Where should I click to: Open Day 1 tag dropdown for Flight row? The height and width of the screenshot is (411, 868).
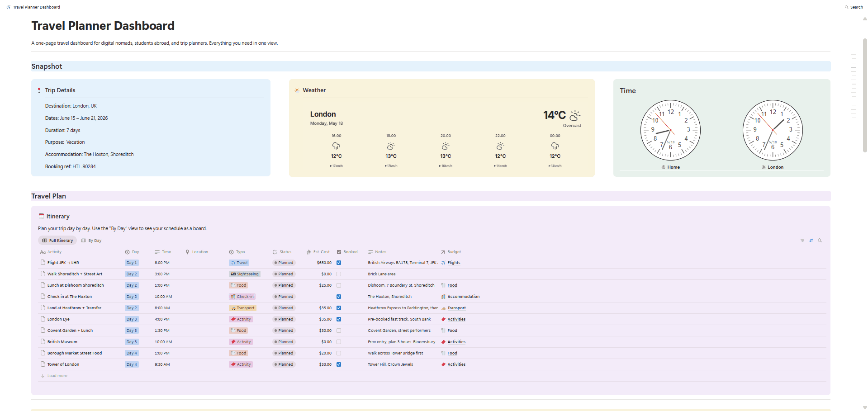pos(132,263)
